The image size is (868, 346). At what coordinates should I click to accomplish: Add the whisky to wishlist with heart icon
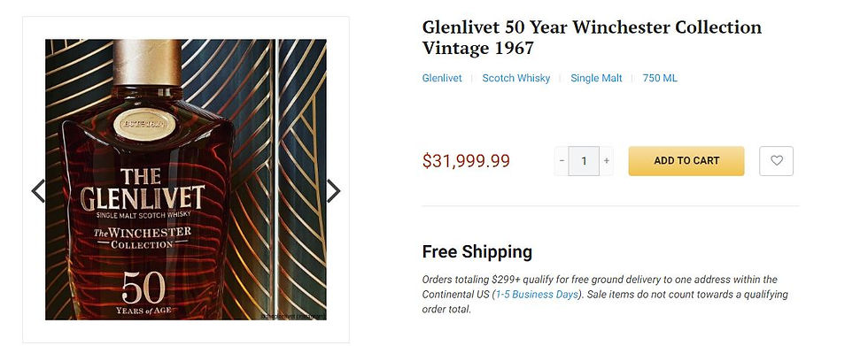pos(776,161)
